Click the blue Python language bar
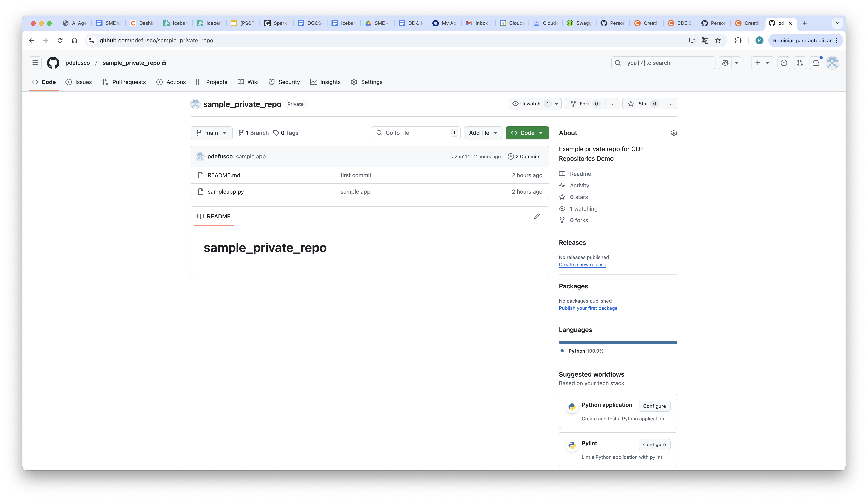The width and height of the screenshot is (868, 500). pos(618,342)
